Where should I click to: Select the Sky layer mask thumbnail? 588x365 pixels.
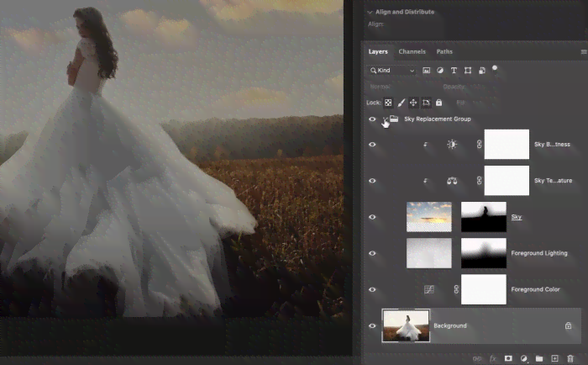pos(483,217)
